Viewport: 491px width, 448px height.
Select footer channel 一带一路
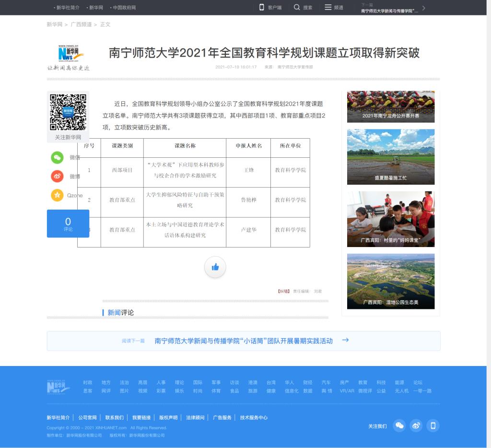tap(422, 391)
